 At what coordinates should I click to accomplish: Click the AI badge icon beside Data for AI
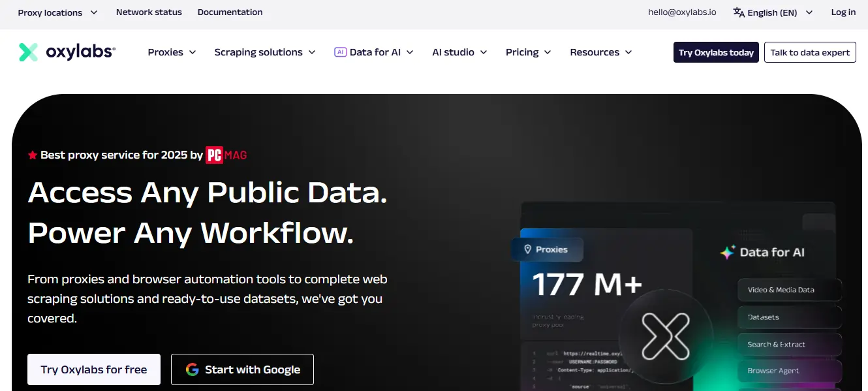[340, 52]
